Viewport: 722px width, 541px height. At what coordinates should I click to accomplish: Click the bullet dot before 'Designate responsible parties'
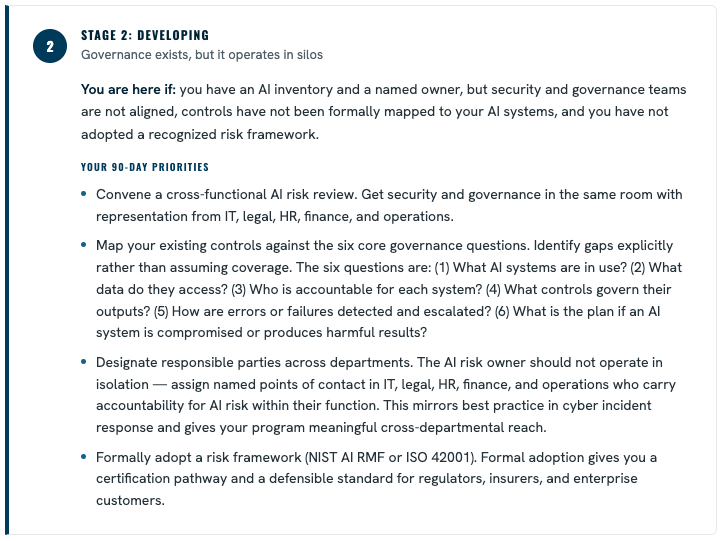83,362
